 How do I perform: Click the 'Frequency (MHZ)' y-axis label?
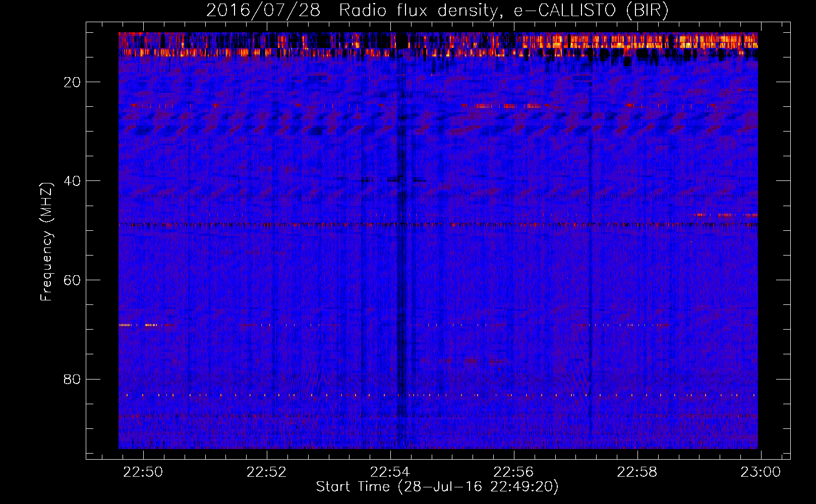pyautogui.click(x=46, y=242)
